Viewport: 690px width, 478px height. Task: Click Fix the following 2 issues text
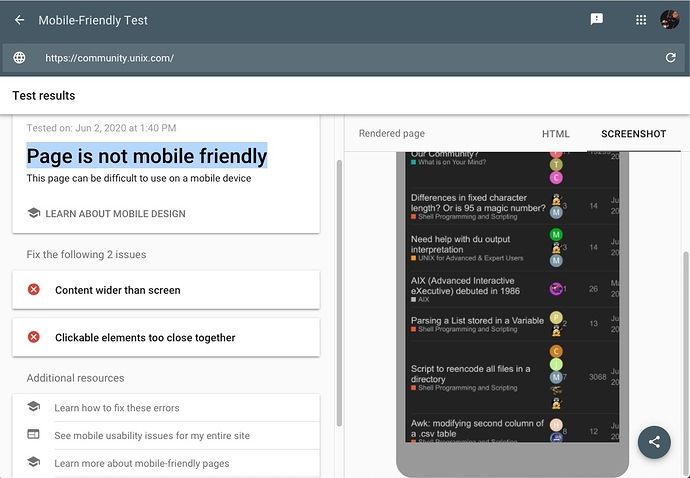(86, 254)
